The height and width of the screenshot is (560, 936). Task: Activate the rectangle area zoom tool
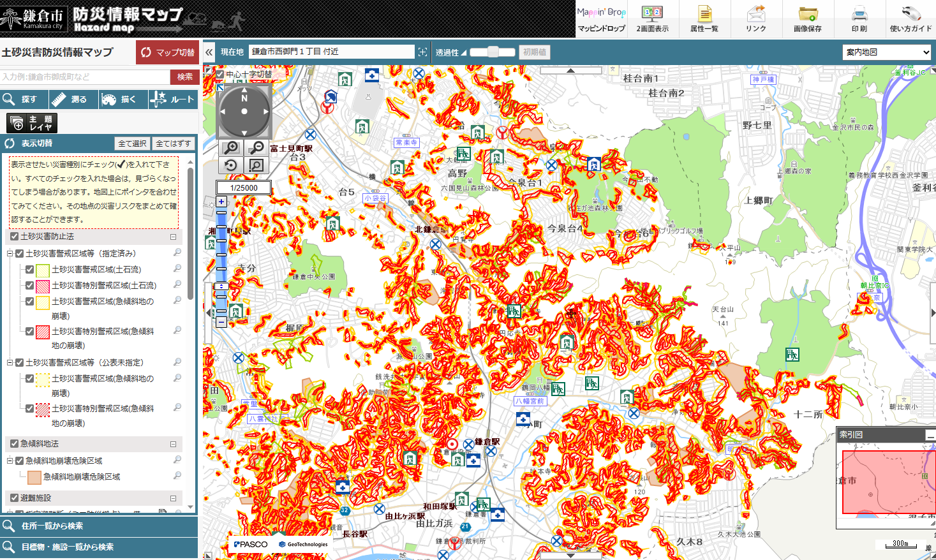[256, 166]
